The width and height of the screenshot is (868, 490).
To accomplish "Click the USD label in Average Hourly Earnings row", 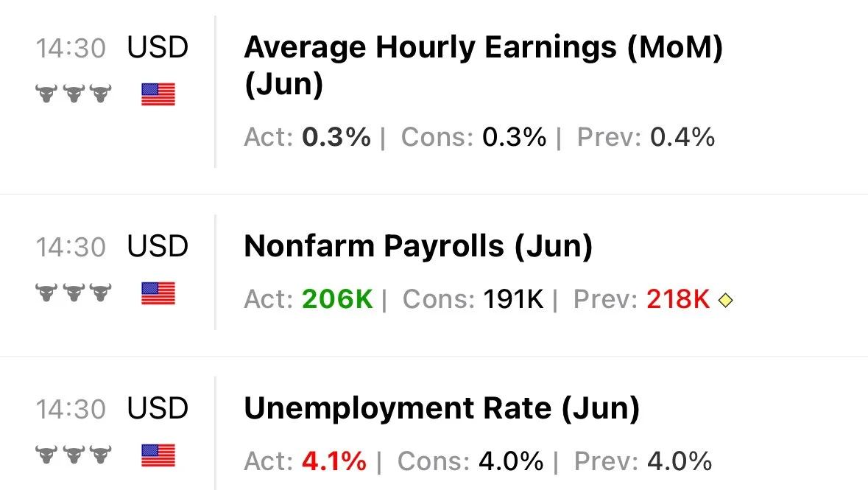I will coord(158,47).
